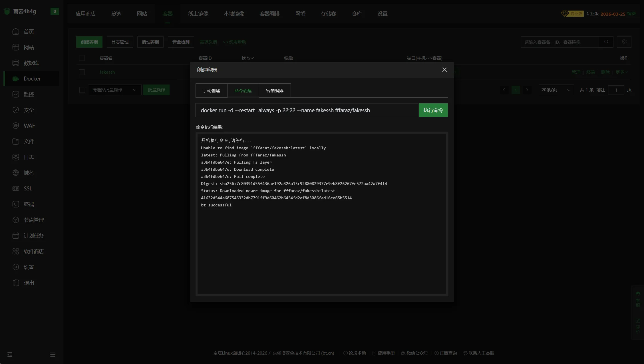Switch to the manual create tab
Viewport: 644px width, 364px height.
[x=211, y=91]
